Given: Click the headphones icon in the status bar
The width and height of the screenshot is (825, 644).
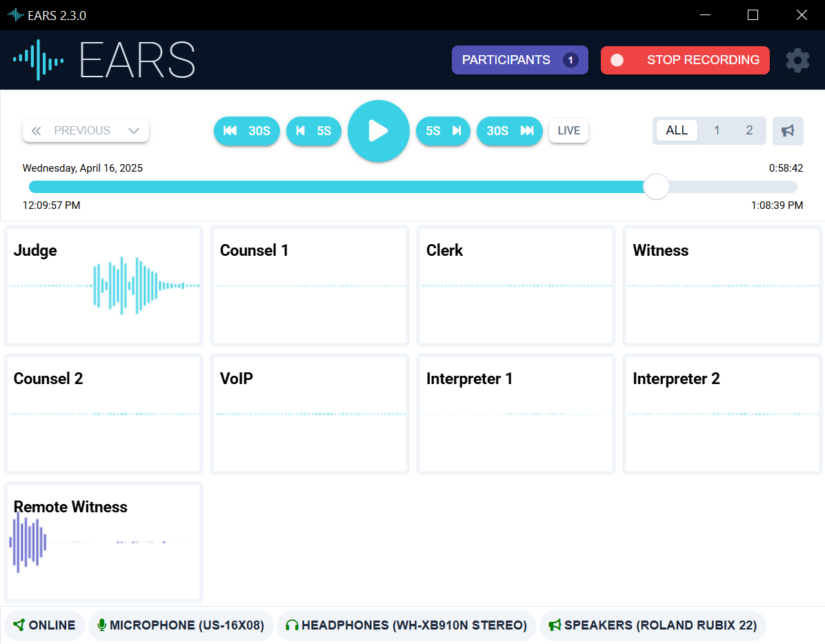Looking at the screenshot, I should point(292,625).
